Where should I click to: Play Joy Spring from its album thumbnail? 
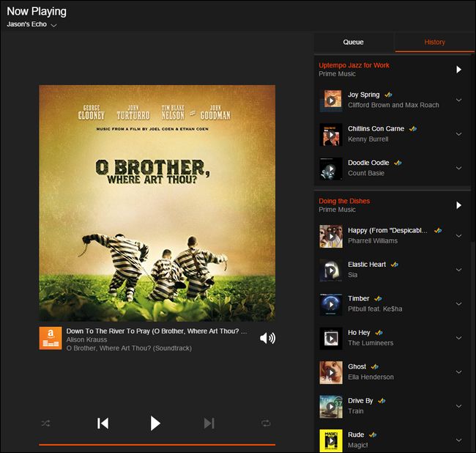[x=331, y=100]
